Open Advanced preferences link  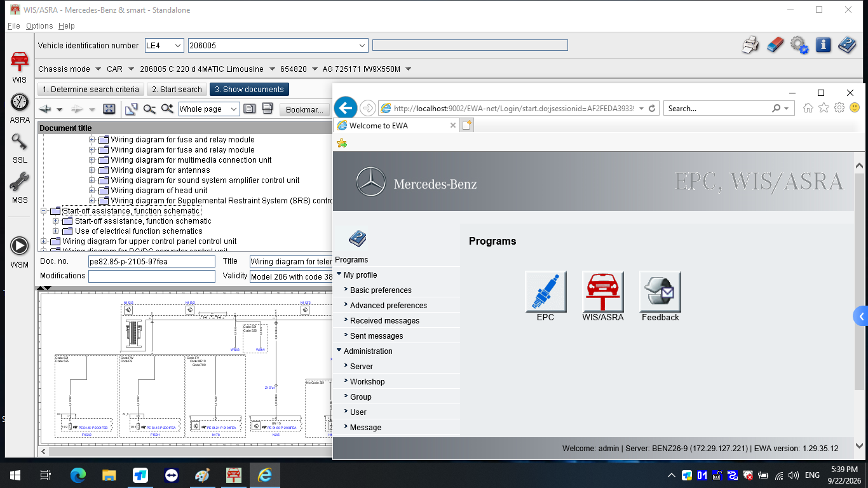click(x=388, y=306)
